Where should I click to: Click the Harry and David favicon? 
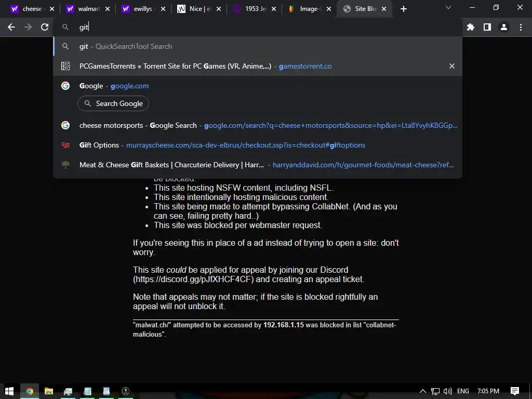(65, 165)
